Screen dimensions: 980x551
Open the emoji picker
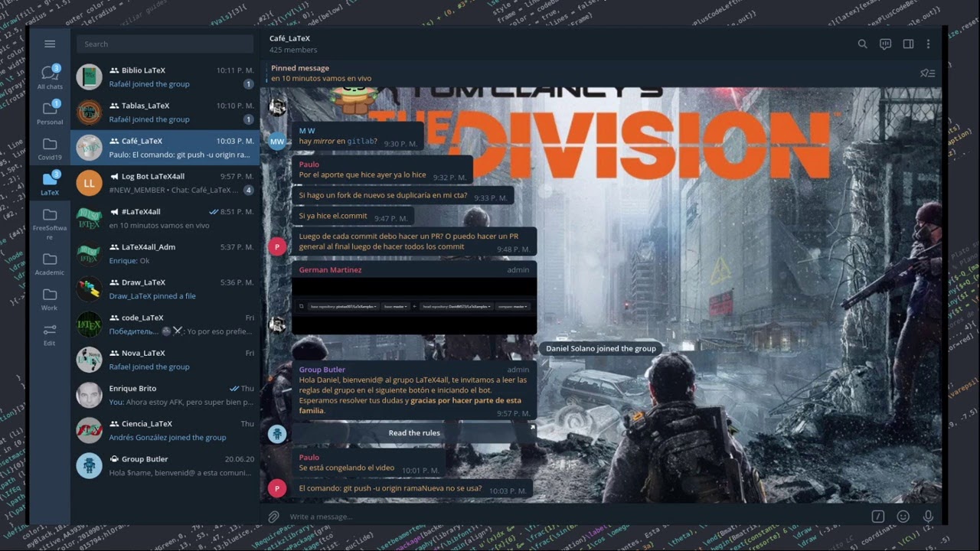[903, 517]
